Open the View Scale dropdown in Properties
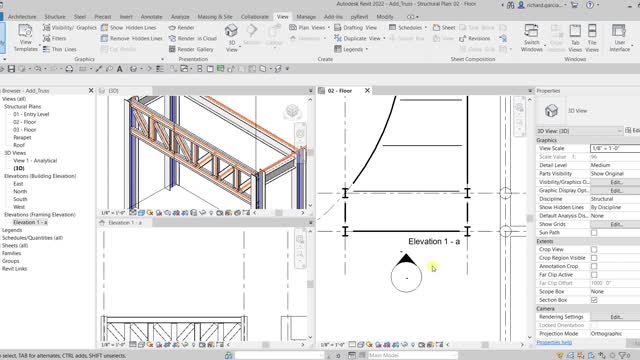The height and width of the screenshot is (360, 640). pos(615,148)
